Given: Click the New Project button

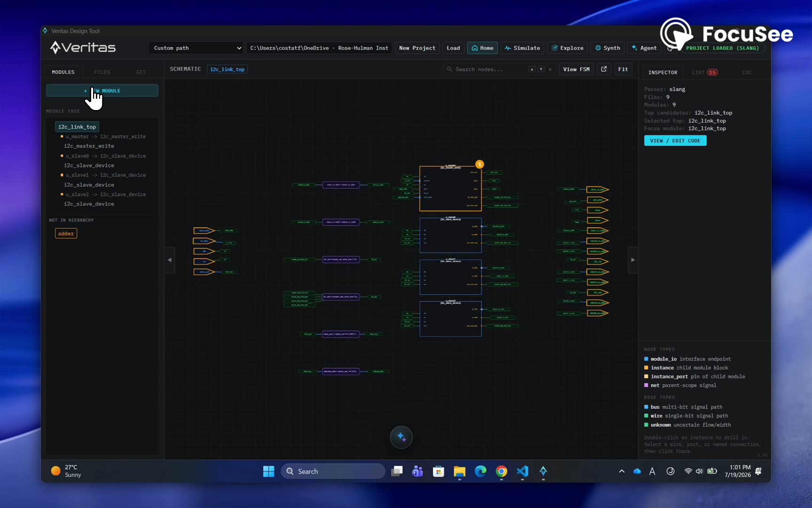Looking at the screenshot, I should coord(417,48).
